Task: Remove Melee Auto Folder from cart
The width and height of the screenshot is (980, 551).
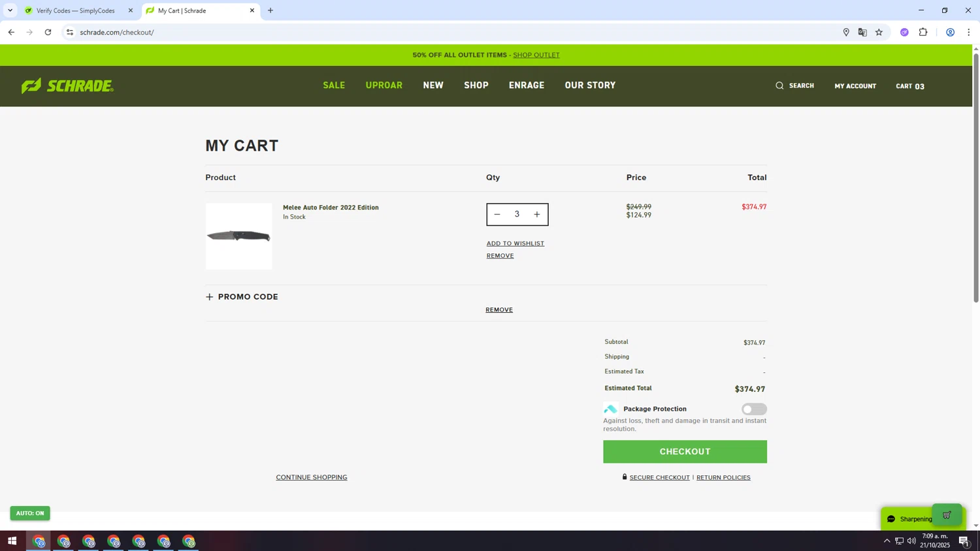Action: [500, 256]
